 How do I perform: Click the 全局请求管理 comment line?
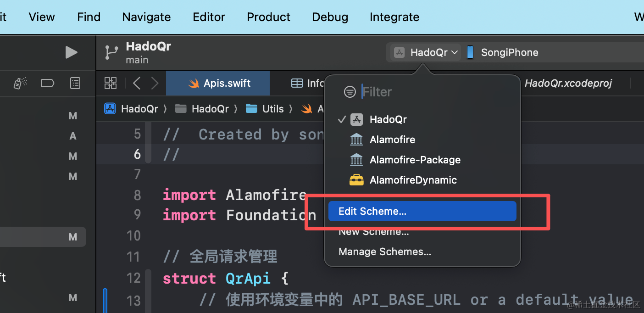pos(220,257)
